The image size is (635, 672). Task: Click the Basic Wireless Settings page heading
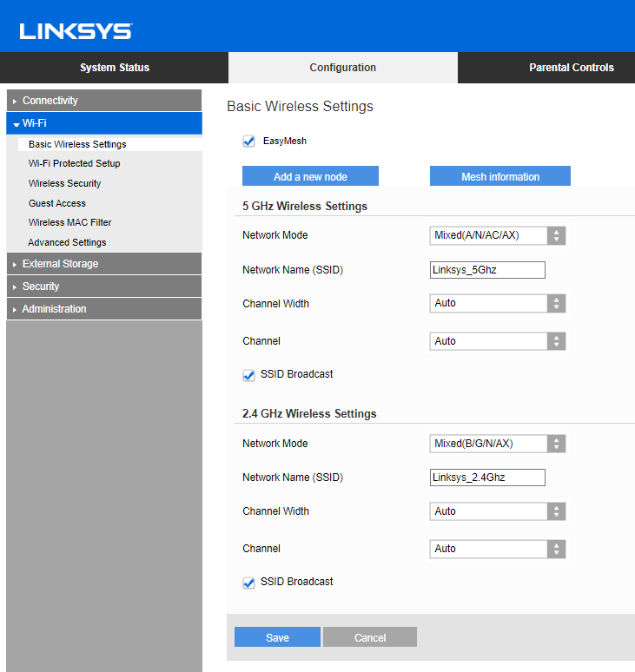pyautogui.click(x=301, y=106)
